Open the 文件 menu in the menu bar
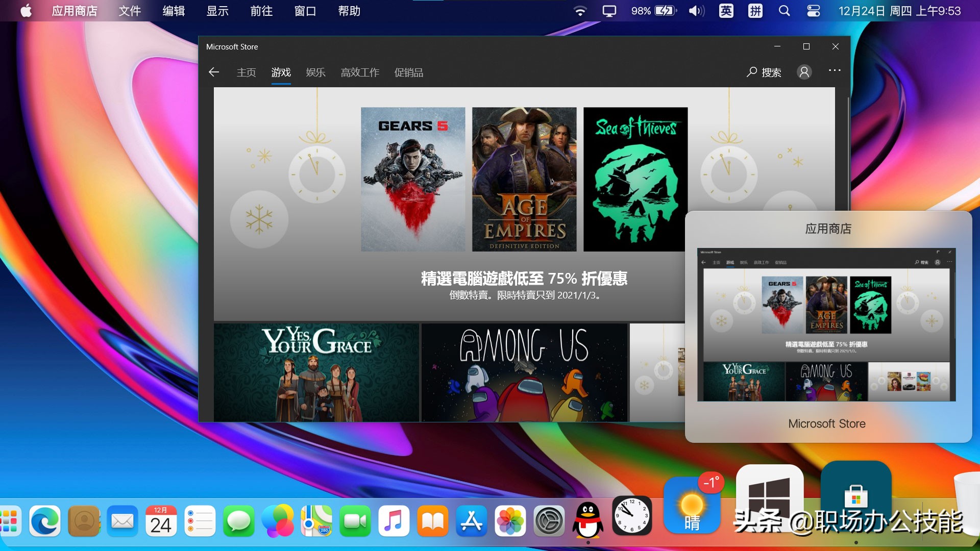This screenshot has height=551, width=980. [129, 11]
